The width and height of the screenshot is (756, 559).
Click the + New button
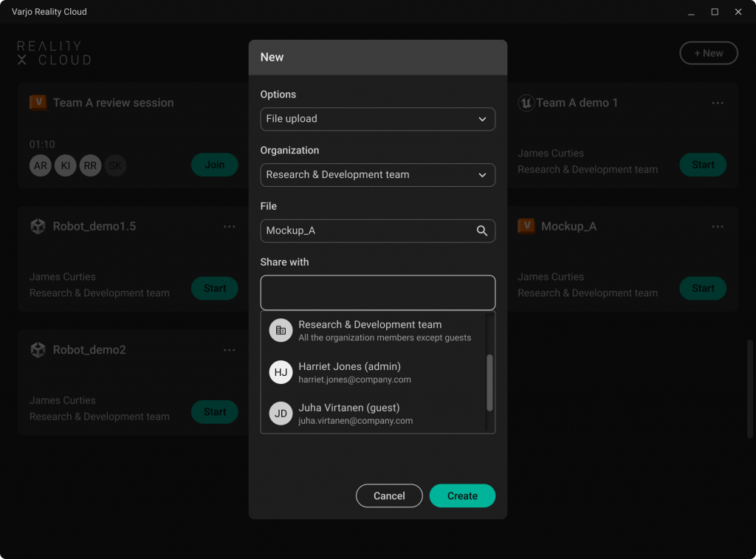(708, 53)
